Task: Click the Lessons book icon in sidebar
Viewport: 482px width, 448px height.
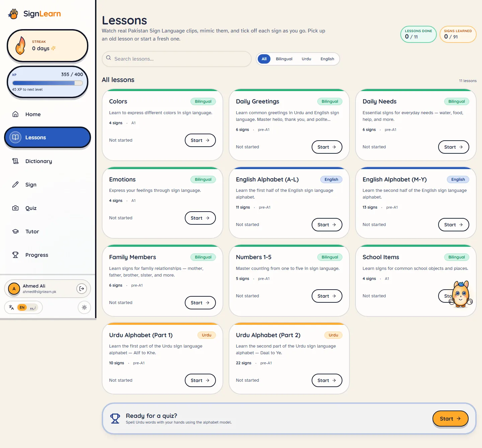Action: tap(15, 137)
